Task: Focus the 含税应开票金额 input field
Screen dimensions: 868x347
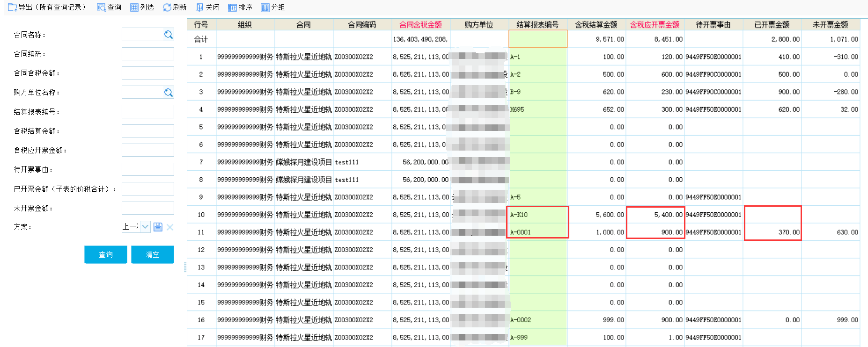Action: coord(148,150)
